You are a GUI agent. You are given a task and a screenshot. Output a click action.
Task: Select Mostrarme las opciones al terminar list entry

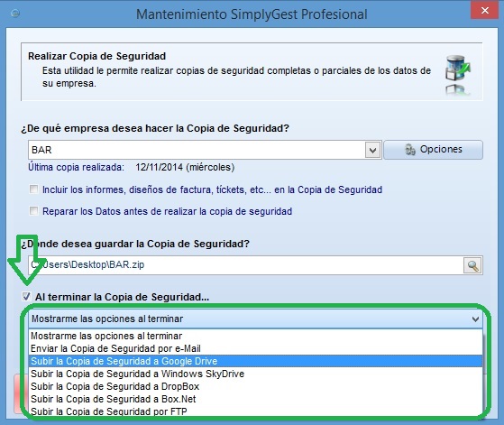[x=255, y=336]
